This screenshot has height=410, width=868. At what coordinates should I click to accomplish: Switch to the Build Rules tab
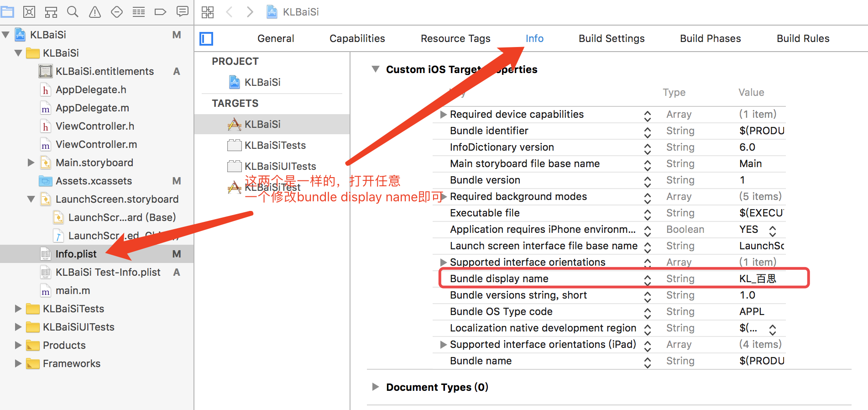[803, 39]
